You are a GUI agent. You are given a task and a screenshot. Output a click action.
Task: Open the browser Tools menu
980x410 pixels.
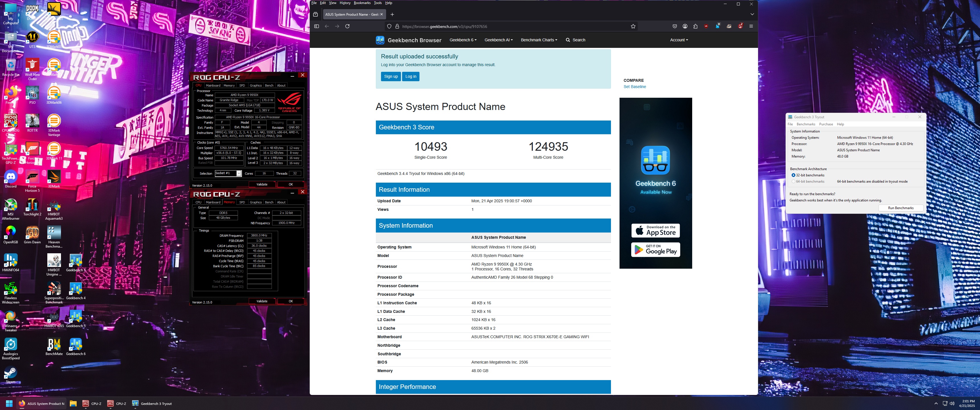[x=377, y=3]
